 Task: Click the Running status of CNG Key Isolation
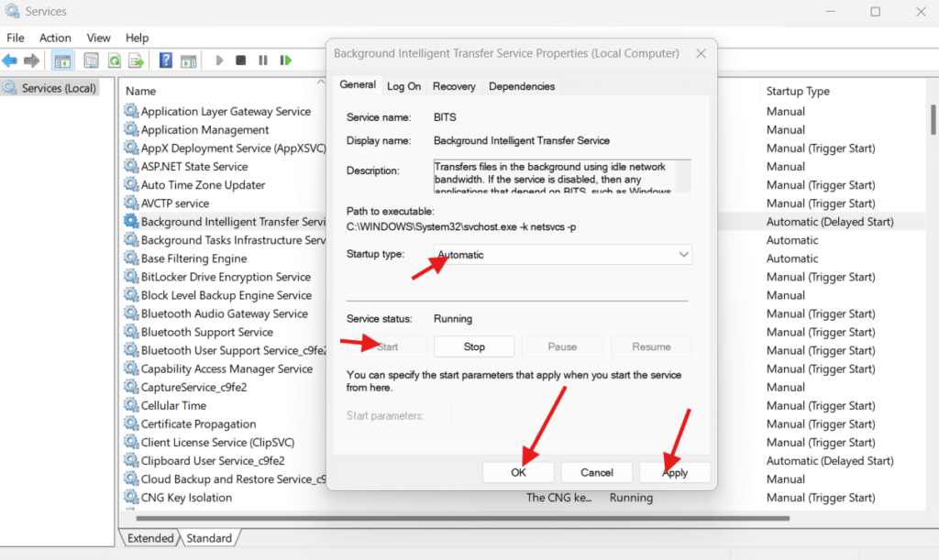click(x=631, y=497)
